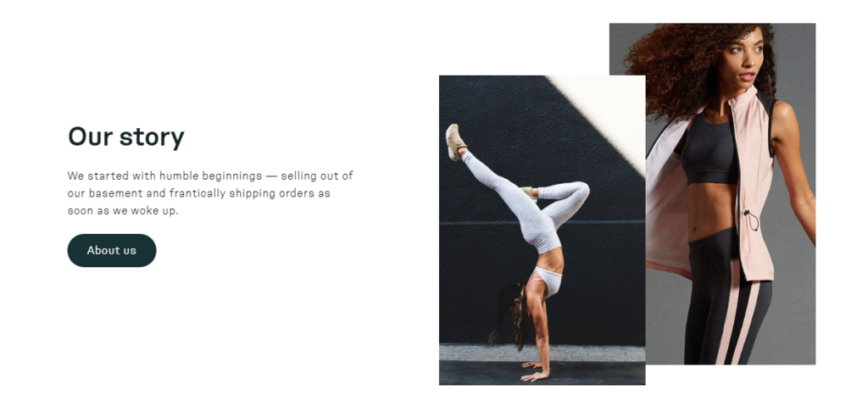Open the About us page button
The width and height of the screenshot is (868, 412).
click(x=112, y=250)
